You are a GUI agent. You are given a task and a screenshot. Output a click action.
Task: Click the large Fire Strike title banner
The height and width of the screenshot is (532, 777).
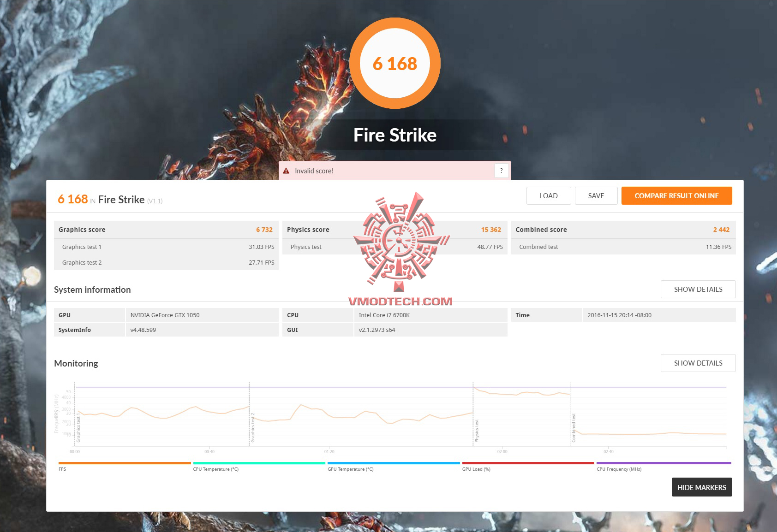click(395, 135)
